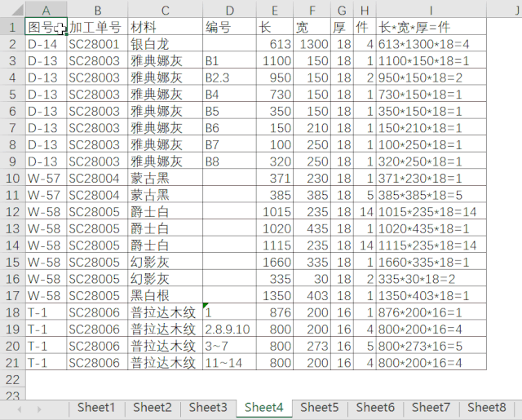Click cell 1115*235*18=14
This screenshot has height=420, width=522.
click(x=431, y=245)
